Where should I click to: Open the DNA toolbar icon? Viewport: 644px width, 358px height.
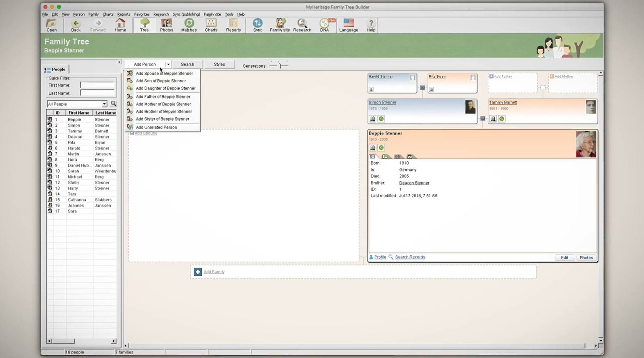point(324,25)
